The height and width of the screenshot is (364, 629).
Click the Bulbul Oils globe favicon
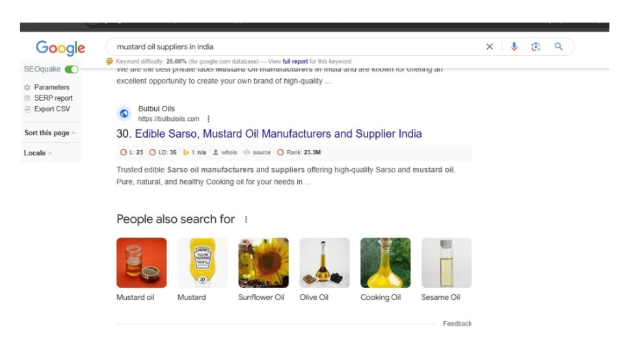(124, 114)
